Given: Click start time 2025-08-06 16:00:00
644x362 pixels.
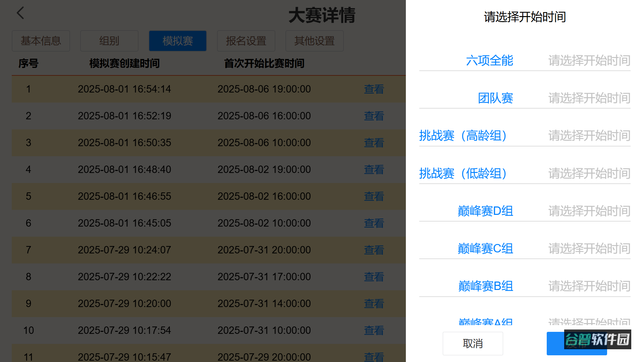Looking at the screenshot, I should pos(264,116).
